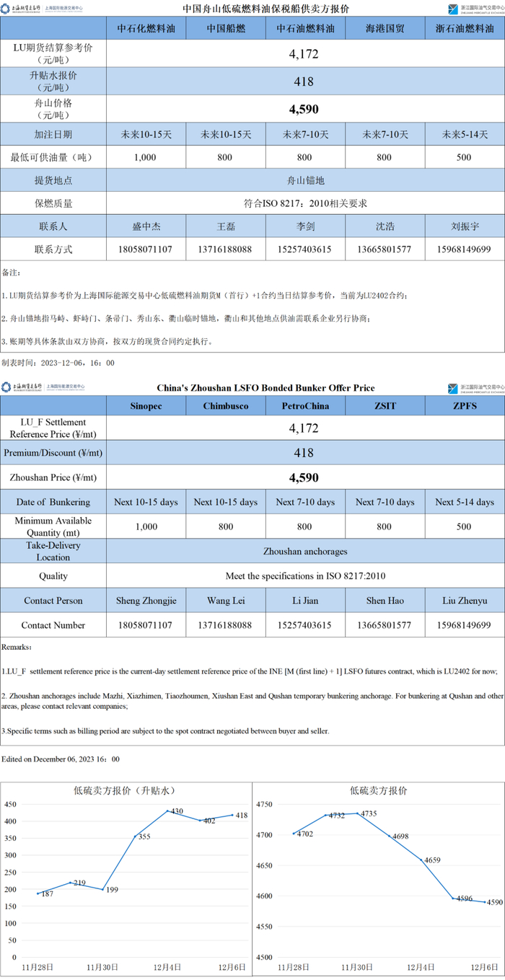This screenshot has height=980, width=505.
Task: Click the 舟山锚地 delivery location cell
Action: click(305, 180)
